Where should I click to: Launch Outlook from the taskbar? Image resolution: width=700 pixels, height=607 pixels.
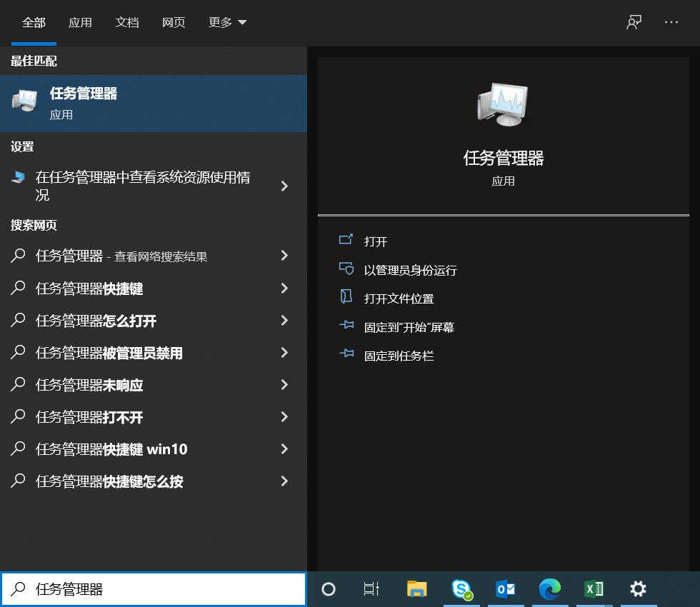tap(506, 589)
